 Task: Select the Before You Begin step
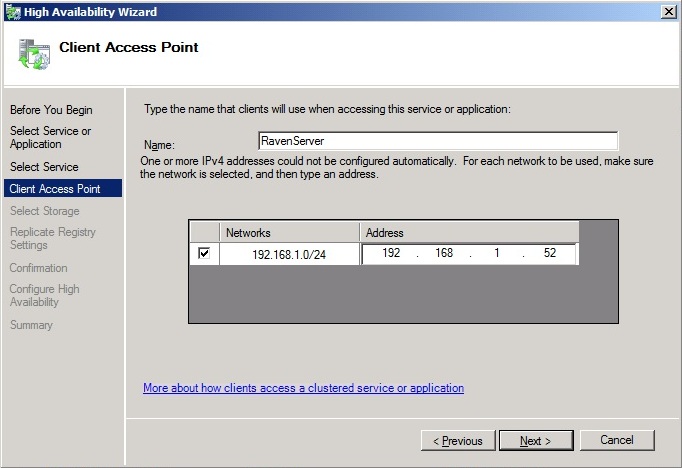pos(51,110)
